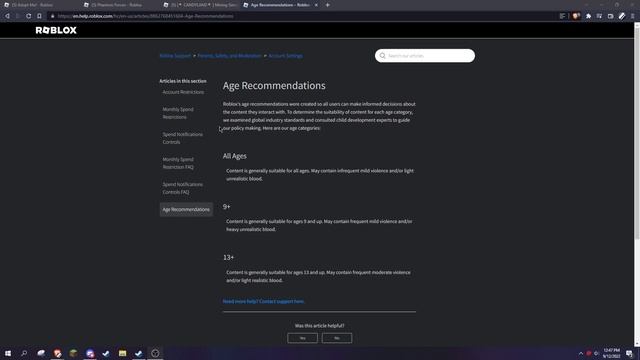Open the Brave Shields lion icon
This screenshot has width=640, height=360.
point(576,16)
